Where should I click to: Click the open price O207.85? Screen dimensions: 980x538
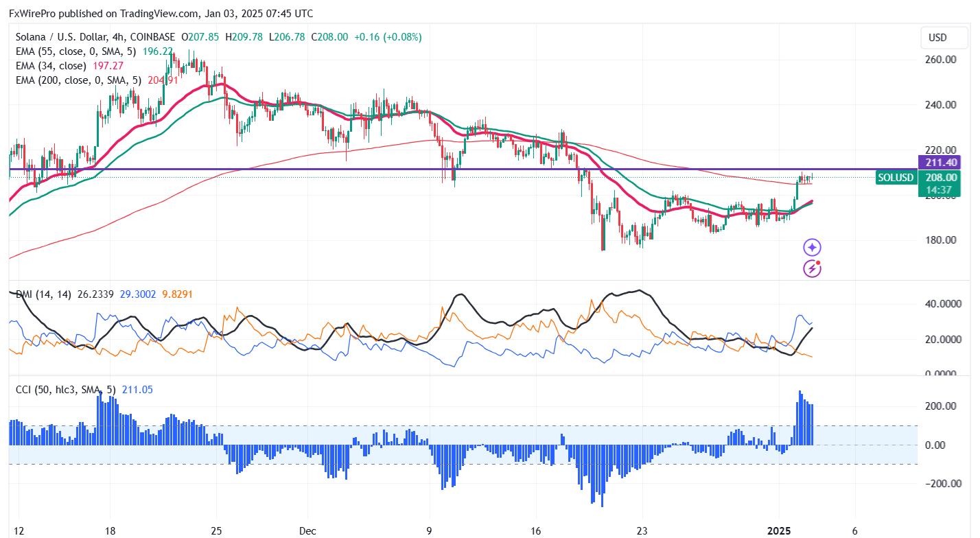tap(200, 36)
